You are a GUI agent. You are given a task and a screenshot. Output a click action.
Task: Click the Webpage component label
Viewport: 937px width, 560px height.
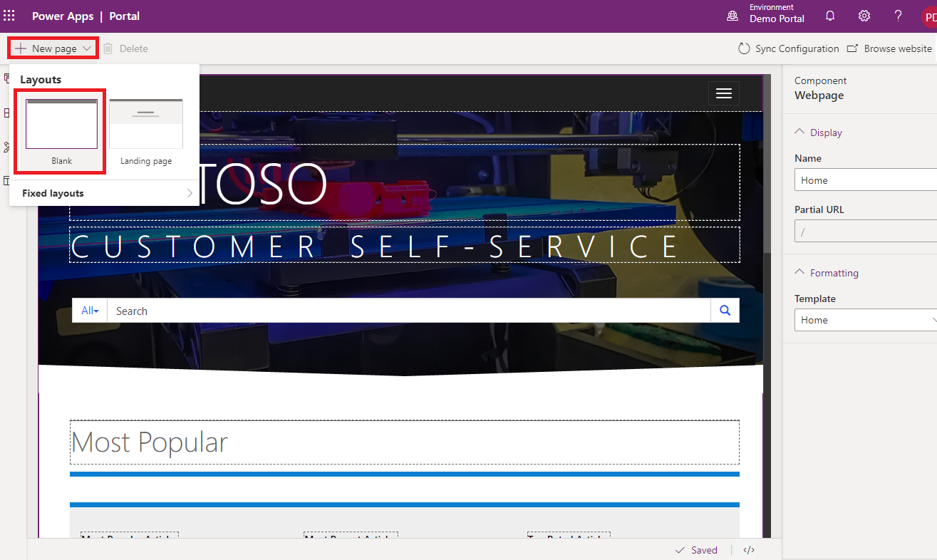click(819, 95)
